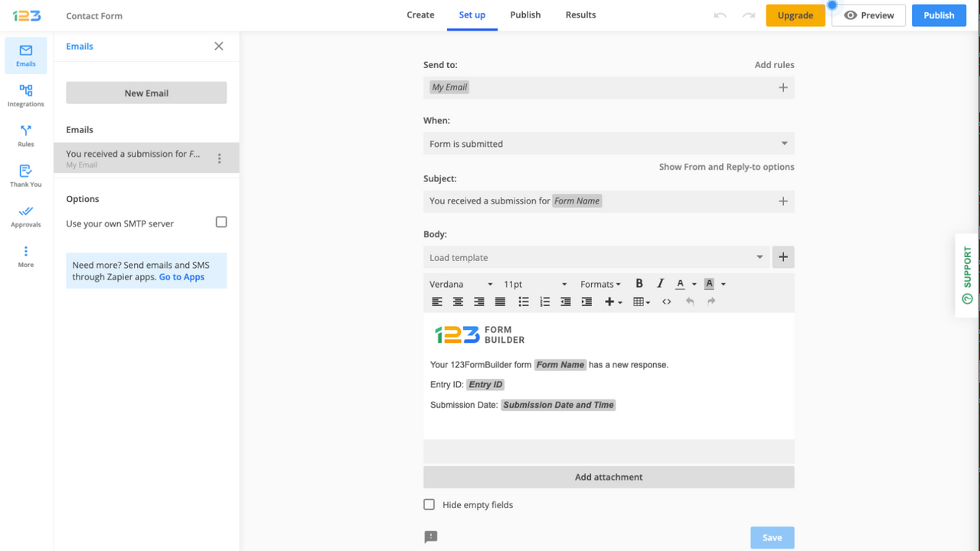The width and height of the screenshot is (980, 551).
Task: Enable Use your own SMTP server checkbox
Action: [221, 222]
